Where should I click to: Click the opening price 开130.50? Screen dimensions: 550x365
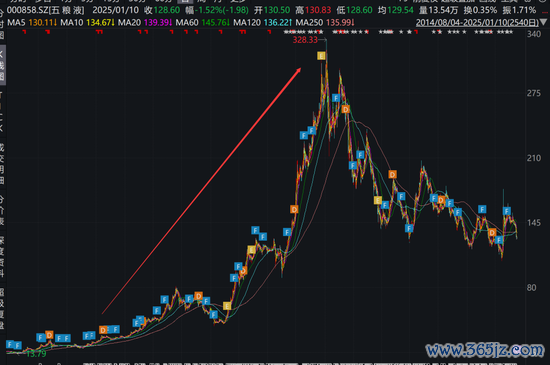pos(272,10)
